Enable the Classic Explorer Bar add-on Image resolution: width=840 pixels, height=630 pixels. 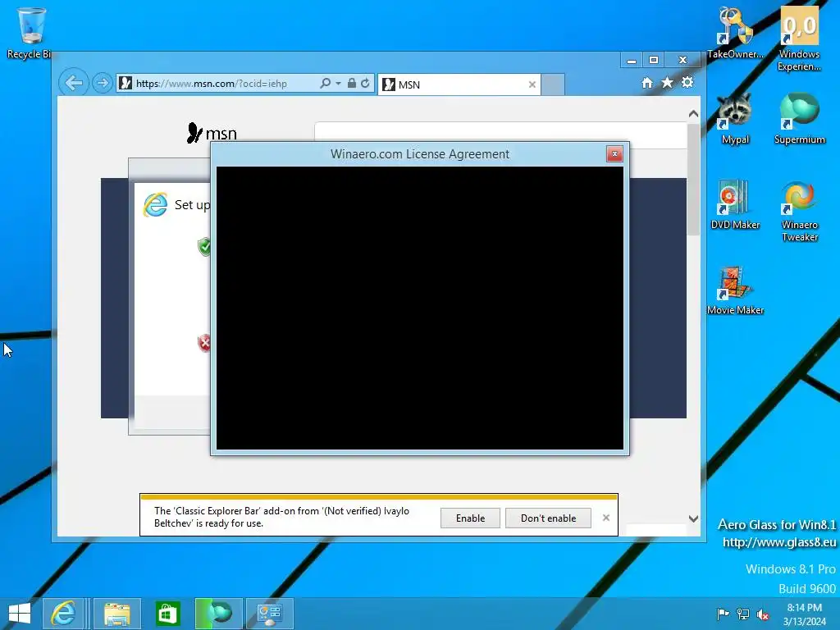point(470,518)
